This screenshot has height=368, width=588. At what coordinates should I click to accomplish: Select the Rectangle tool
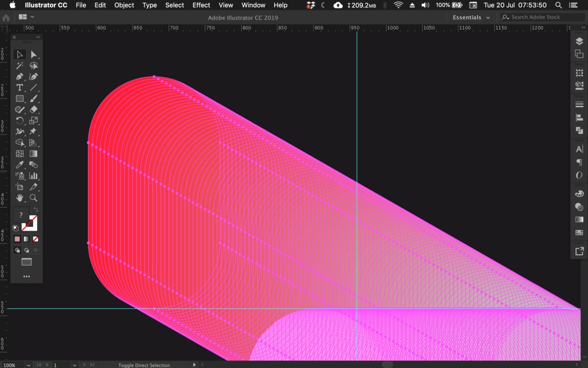(x=20, y=98)
